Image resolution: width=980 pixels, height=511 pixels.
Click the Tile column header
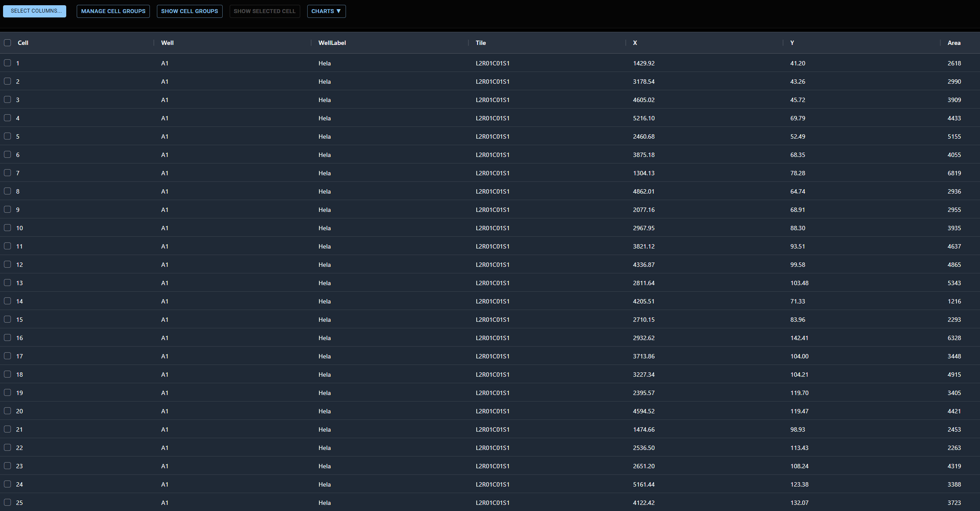(x=481, y=43)
